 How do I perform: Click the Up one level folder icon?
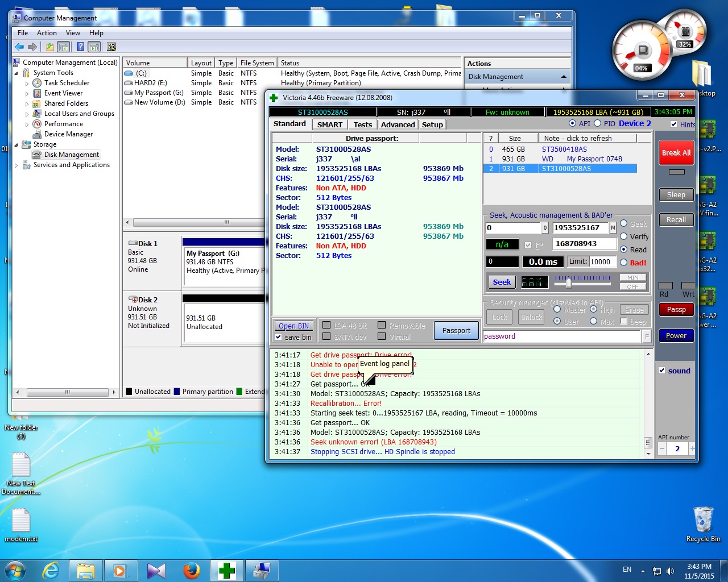50,47
